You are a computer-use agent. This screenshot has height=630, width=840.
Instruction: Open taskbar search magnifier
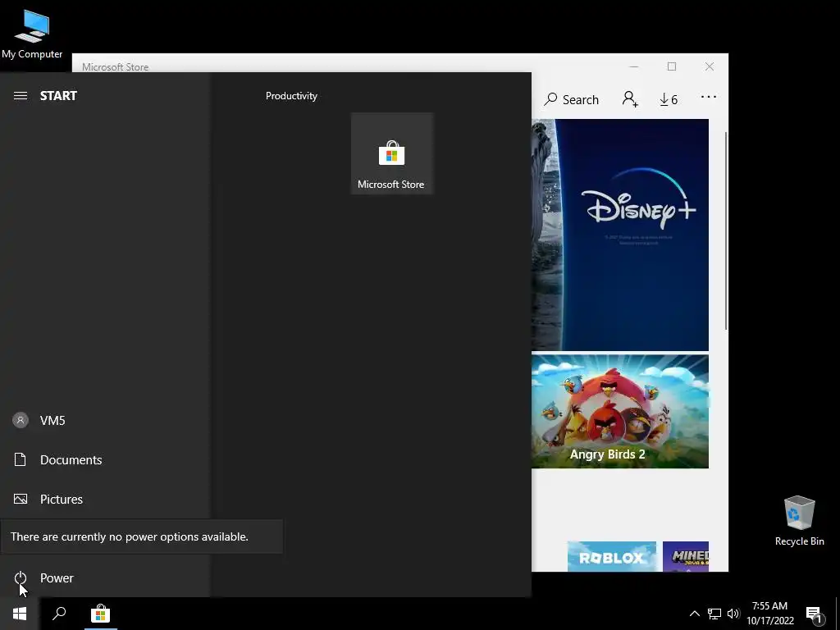pyautogui.click(x=59, y=614)
